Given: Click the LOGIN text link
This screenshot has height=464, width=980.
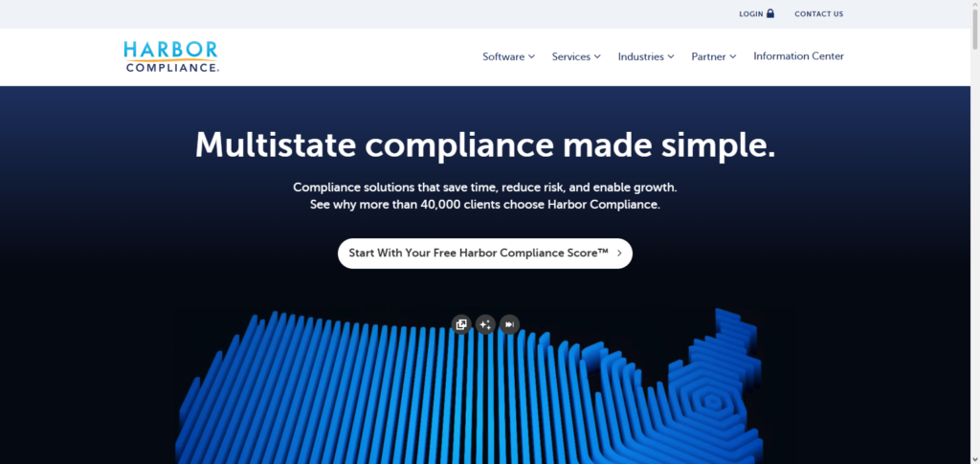Looking at the screenshot, I should [751, 14].
